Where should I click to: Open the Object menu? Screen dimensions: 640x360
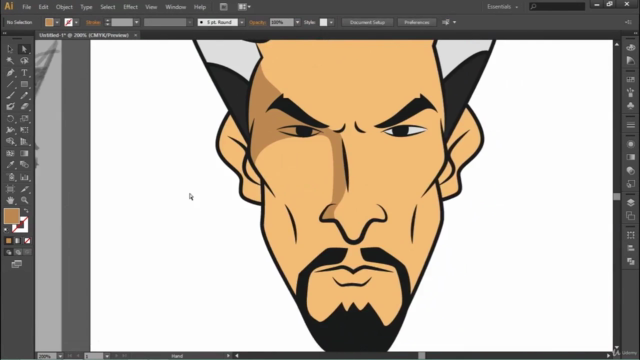coord(64,7)
